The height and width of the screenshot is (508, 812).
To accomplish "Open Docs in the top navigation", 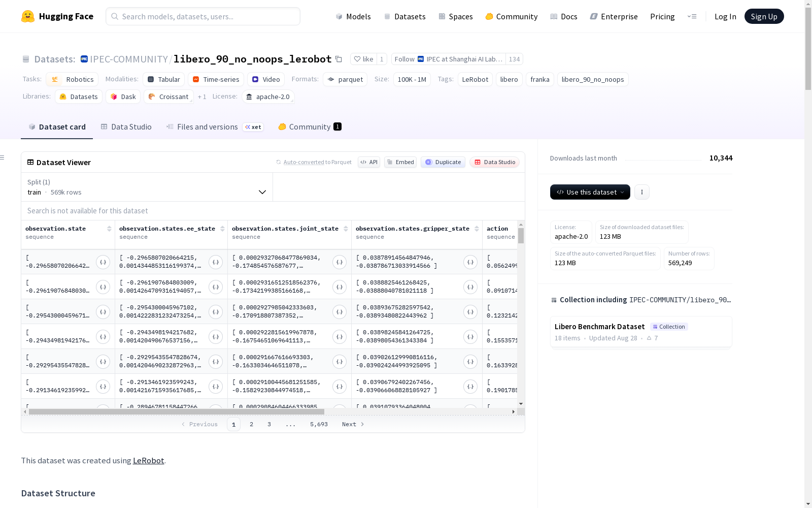I will [x=564, y=16].
